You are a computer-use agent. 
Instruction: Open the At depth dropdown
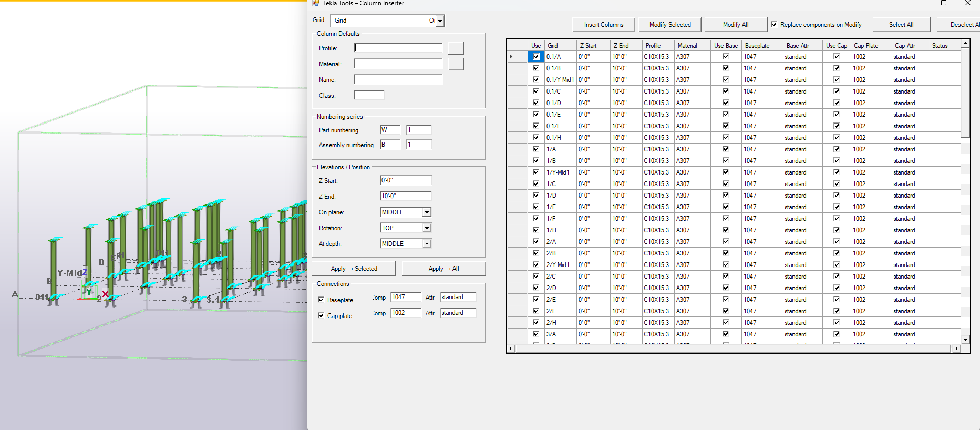(427, 244)
